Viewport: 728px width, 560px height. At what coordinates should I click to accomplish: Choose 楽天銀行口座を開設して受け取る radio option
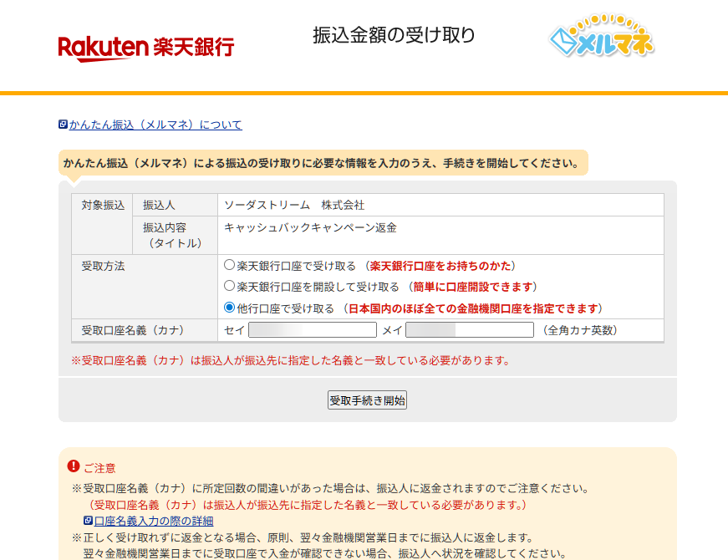[230, 287]
